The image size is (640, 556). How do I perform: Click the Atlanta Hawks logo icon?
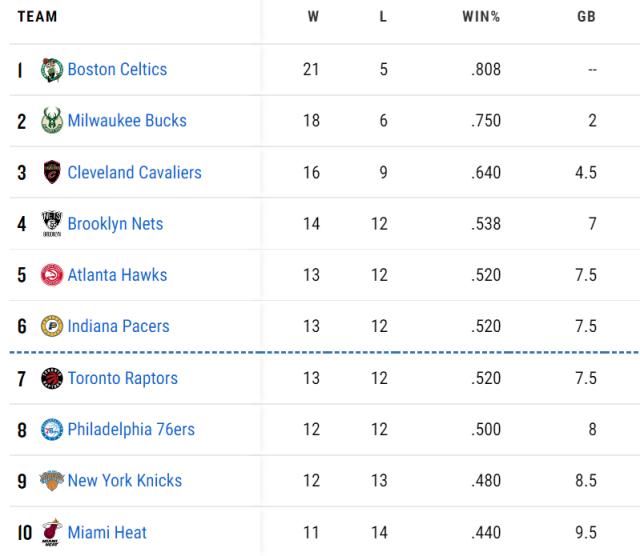(x=52, y=275)
